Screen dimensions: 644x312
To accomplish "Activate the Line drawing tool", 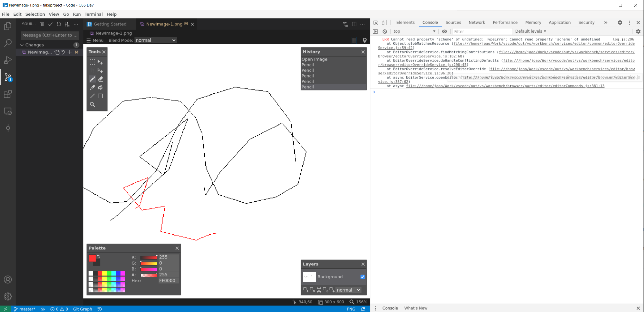I will [92, 96].
